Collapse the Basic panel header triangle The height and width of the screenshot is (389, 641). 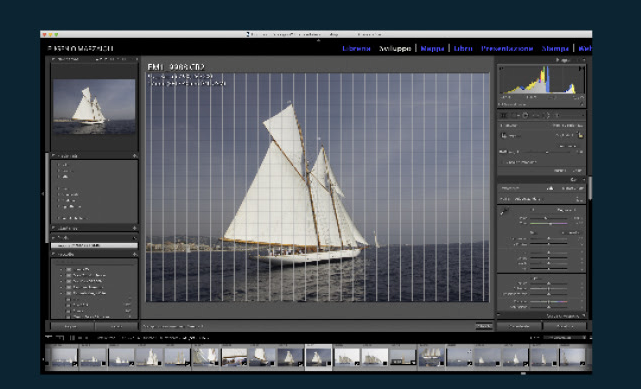(x=583, y=180)
